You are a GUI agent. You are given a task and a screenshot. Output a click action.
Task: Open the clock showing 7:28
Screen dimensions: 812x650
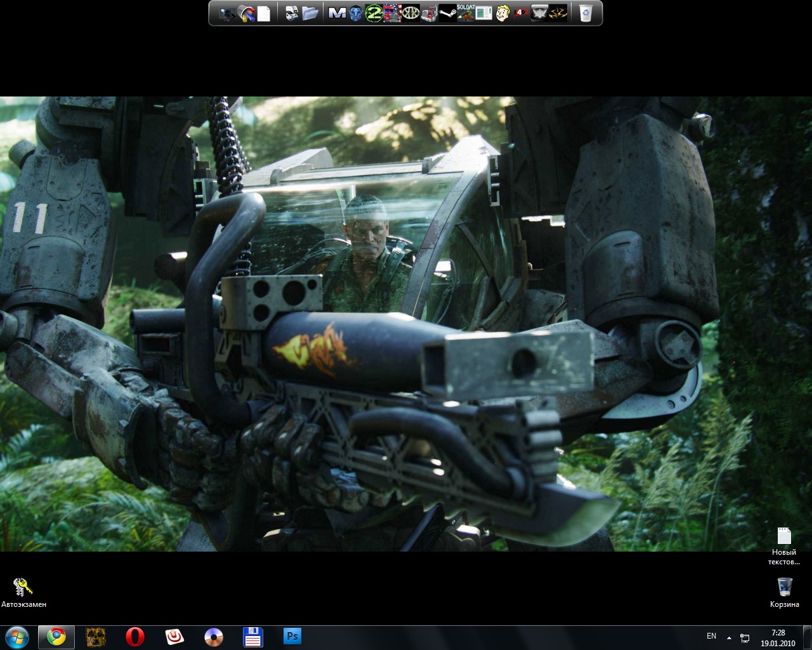[x=778, y=637]
